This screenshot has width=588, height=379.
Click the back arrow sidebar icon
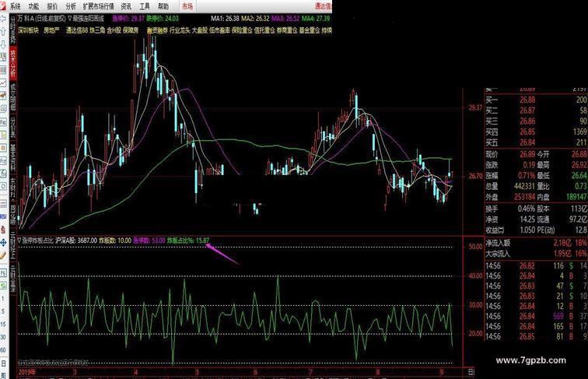(3, 19)
